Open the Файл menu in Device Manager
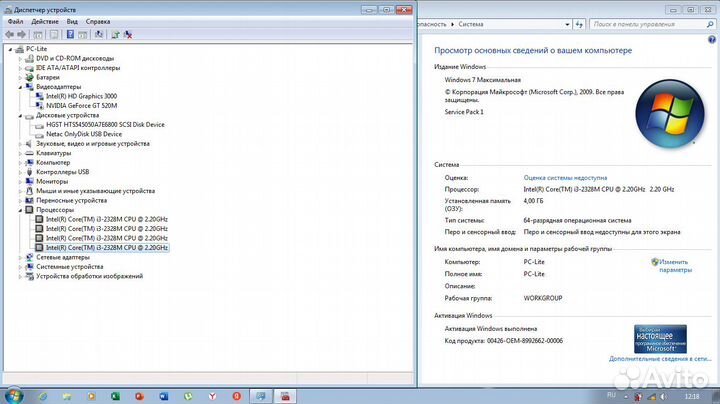The height and width of the screenshot is (404, 720). (15, 22)
